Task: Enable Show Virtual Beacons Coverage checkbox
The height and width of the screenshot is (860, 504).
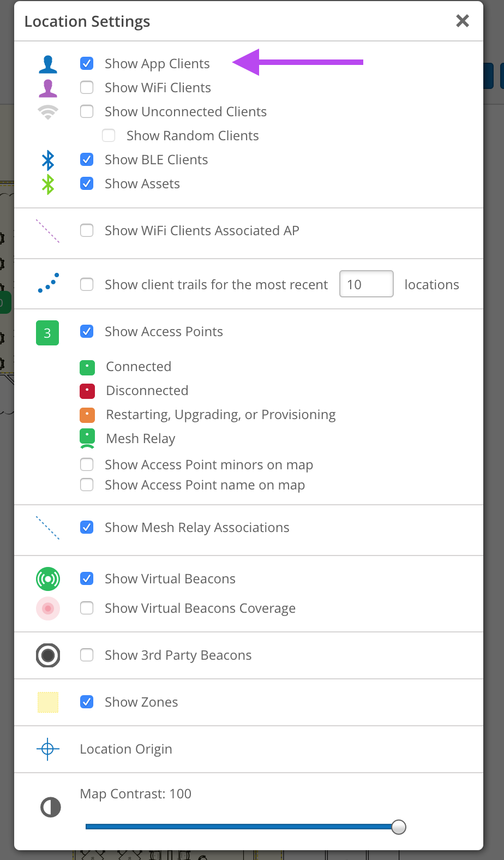Action: tap(87, 608)
